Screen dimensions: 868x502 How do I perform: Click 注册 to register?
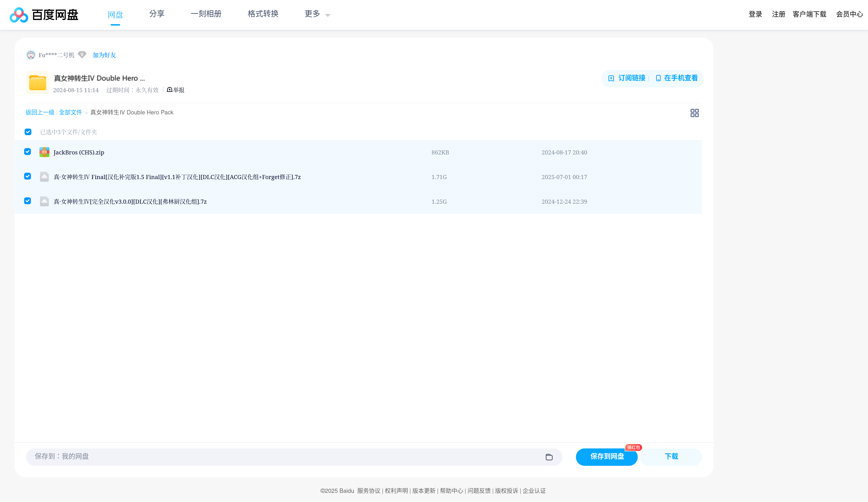coord(778,14)
